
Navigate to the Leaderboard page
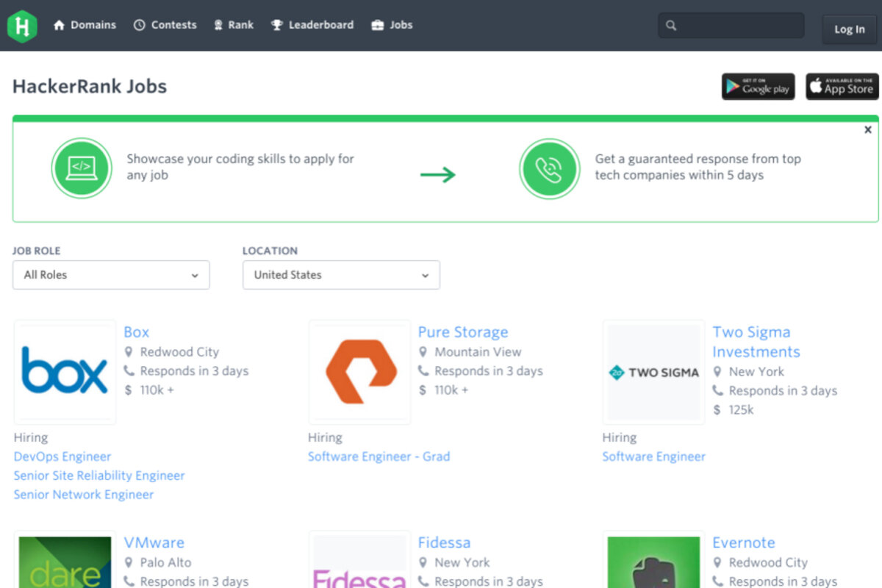pyautogui.click(x=312, y=25)
